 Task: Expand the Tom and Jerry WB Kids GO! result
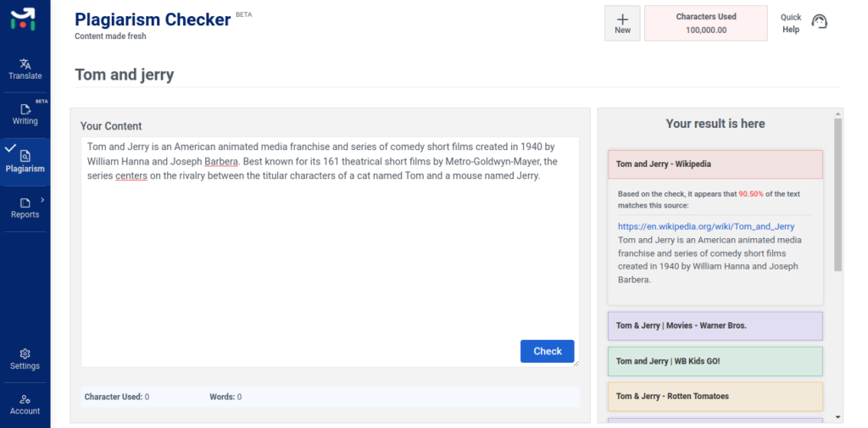click(715, 361)
